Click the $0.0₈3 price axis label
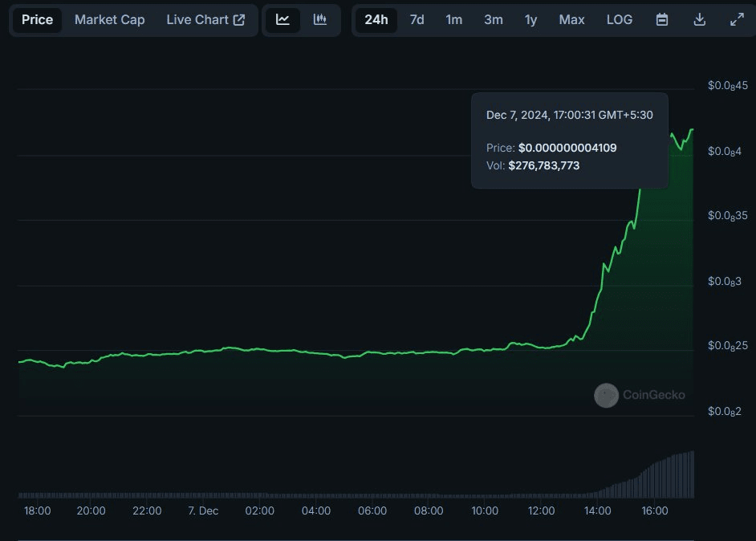Screen dimensions: 756x541 (x=724, y=281)
